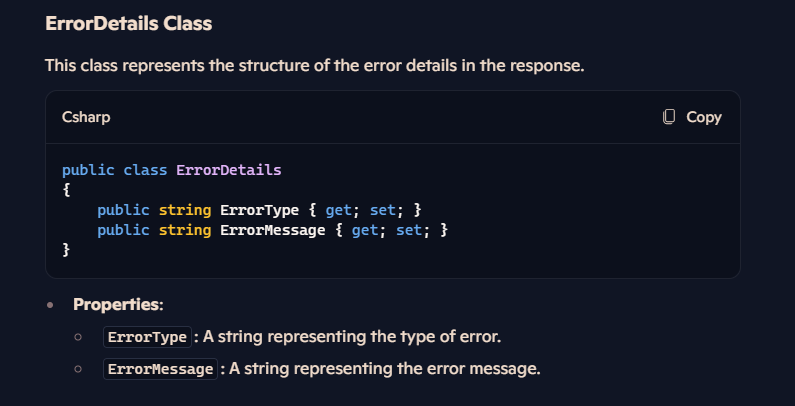Click the copy icon in code block header
This screenshot has width=795, height=406.
pos(669,117)
